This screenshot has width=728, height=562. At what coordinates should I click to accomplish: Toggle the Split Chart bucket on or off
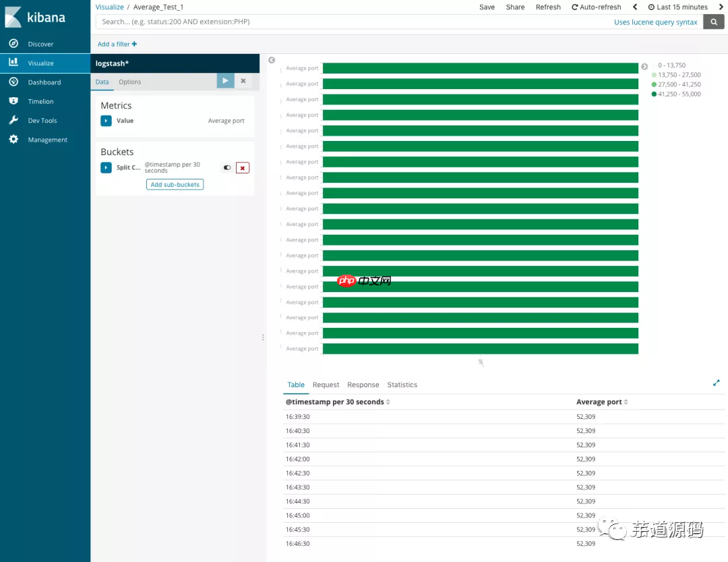point(227,167)
